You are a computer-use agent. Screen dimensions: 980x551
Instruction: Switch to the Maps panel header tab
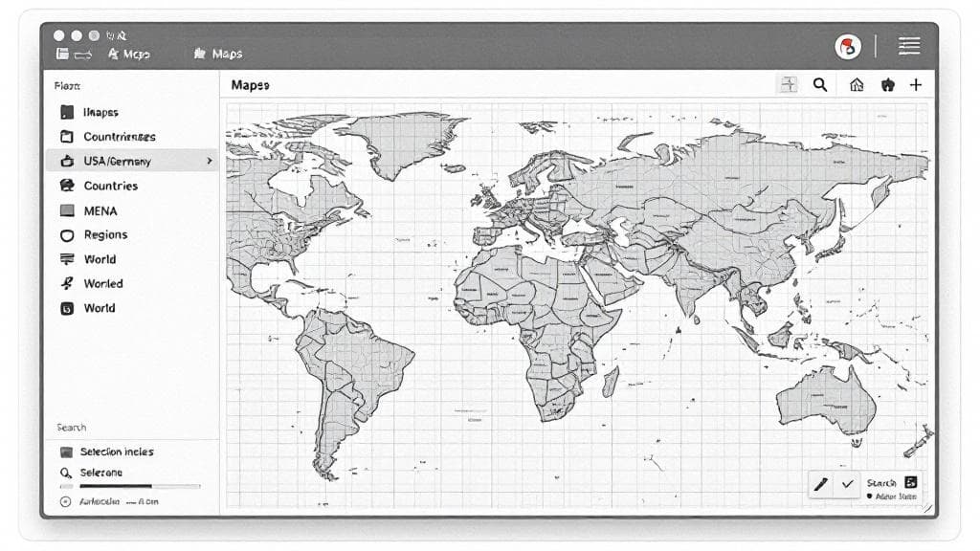(x=251, y=84)
